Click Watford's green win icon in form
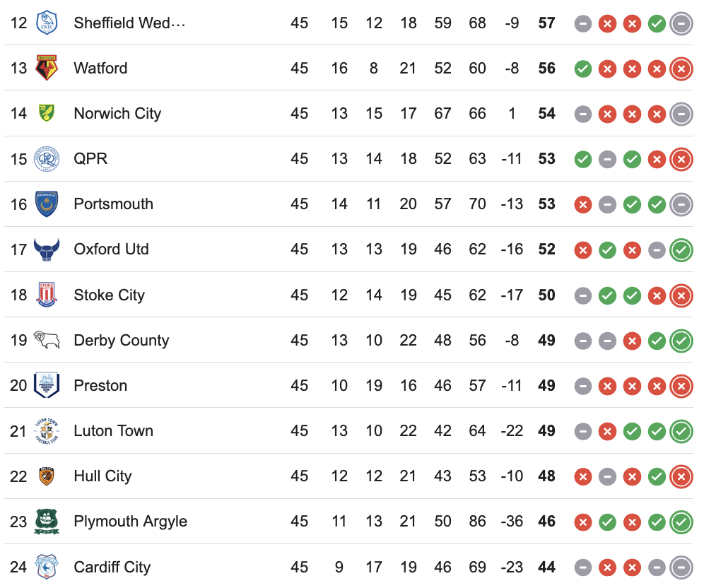Image resolution: width=704 pixels, height=588 pixels. pyautogui.click(x=582, y=69)
